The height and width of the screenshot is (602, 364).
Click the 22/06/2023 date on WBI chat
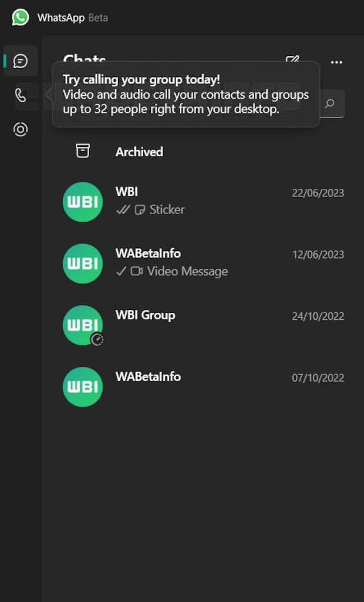(318, 193)
